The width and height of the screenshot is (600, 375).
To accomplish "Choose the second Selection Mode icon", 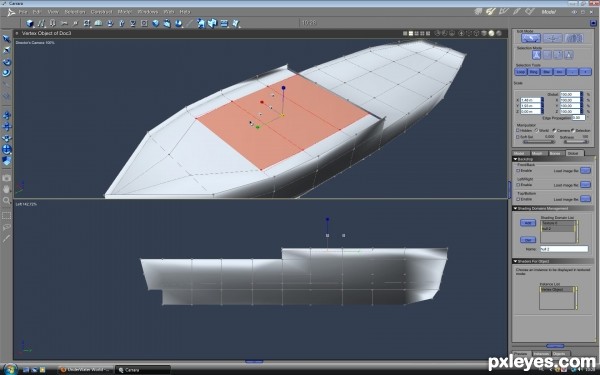I will click(x=547, y=55).
